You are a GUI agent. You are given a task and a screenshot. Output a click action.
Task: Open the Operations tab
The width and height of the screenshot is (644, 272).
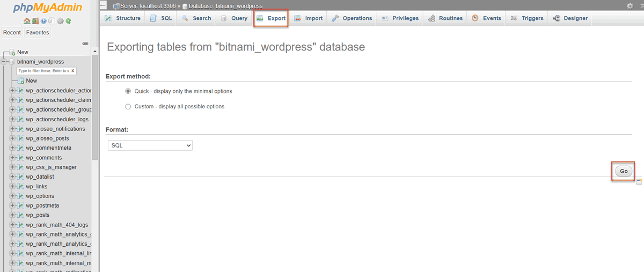pos(352,18)
